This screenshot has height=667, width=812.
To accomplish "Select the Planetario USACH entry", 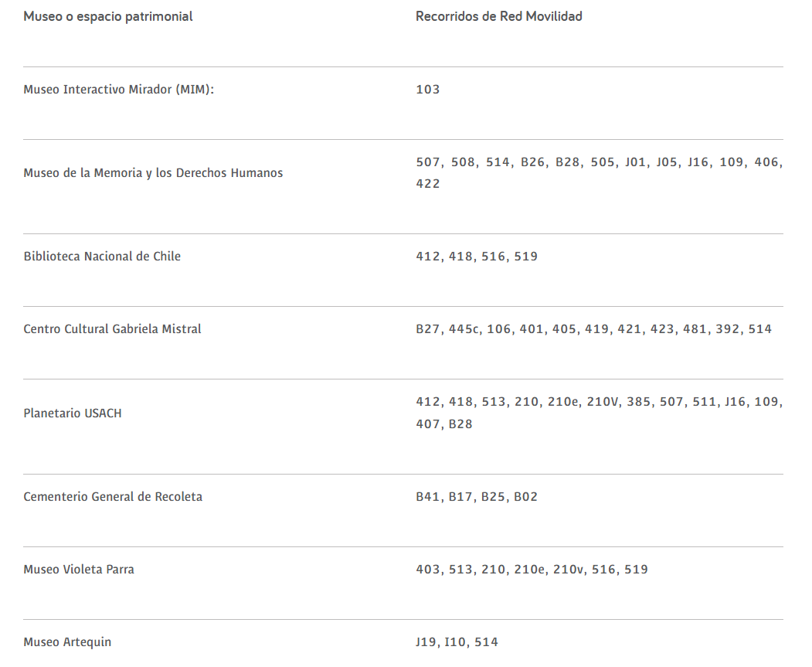I will pos(73,413).
